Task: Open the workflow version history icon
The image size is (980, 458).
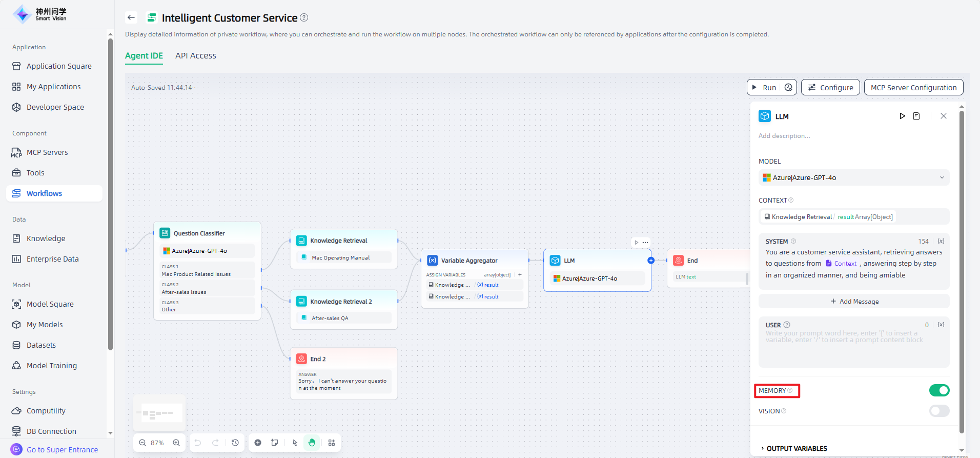Action: coord(235,443)
